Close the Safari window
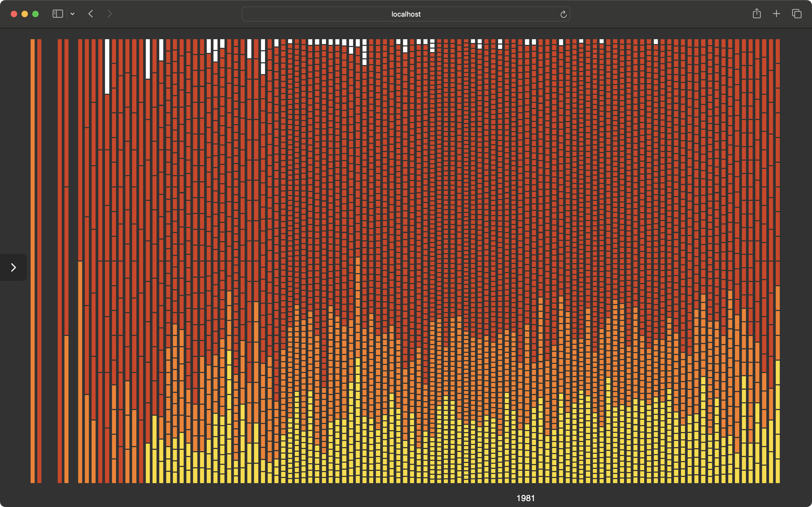Viewport: 812px width, 507px height. pos(14,14)
